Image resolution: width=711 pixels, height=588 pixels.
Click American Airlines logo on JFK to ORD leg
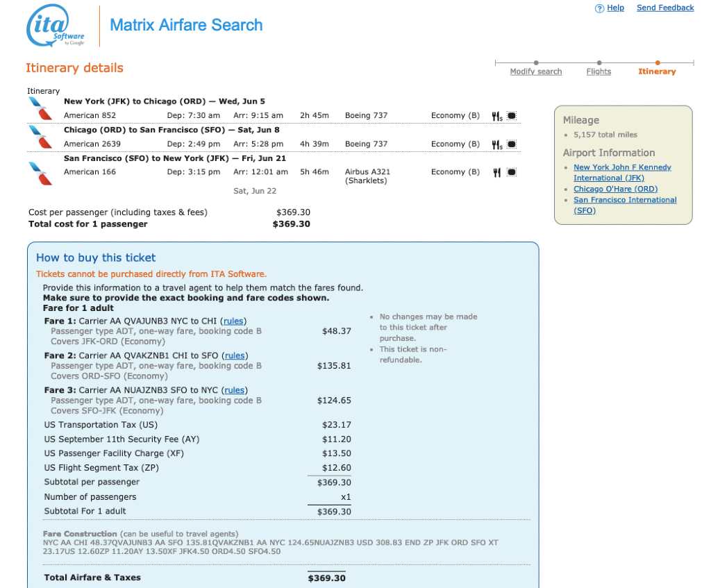point(40,108)
